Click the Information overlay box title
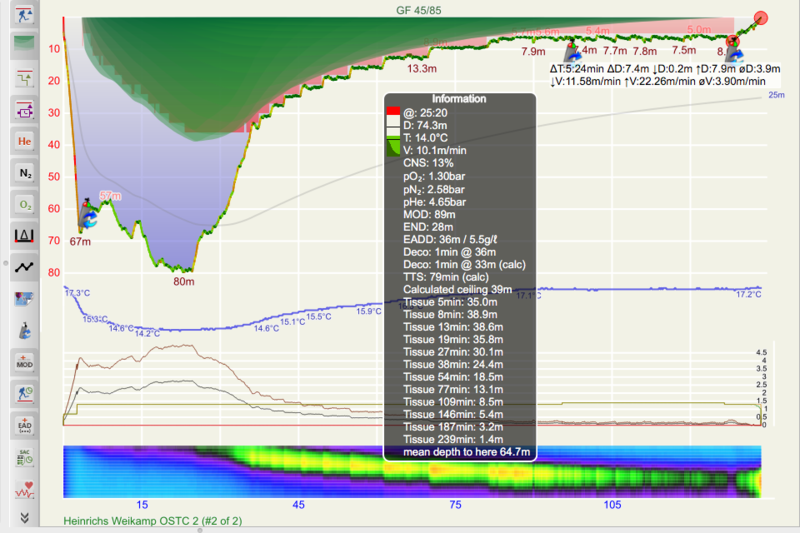800x533 pixels. (x=459, y=100)
